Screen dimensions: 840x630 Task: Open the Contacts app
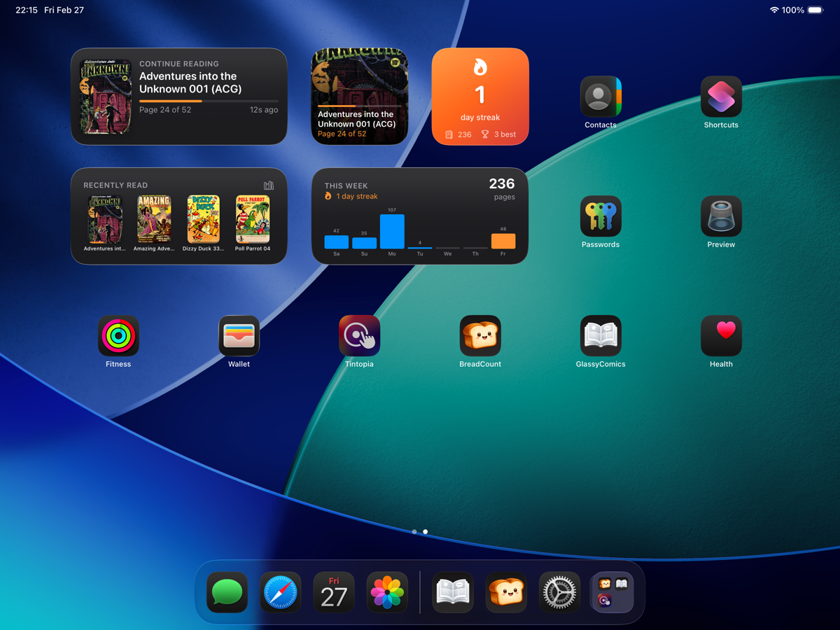click(601, 97)
